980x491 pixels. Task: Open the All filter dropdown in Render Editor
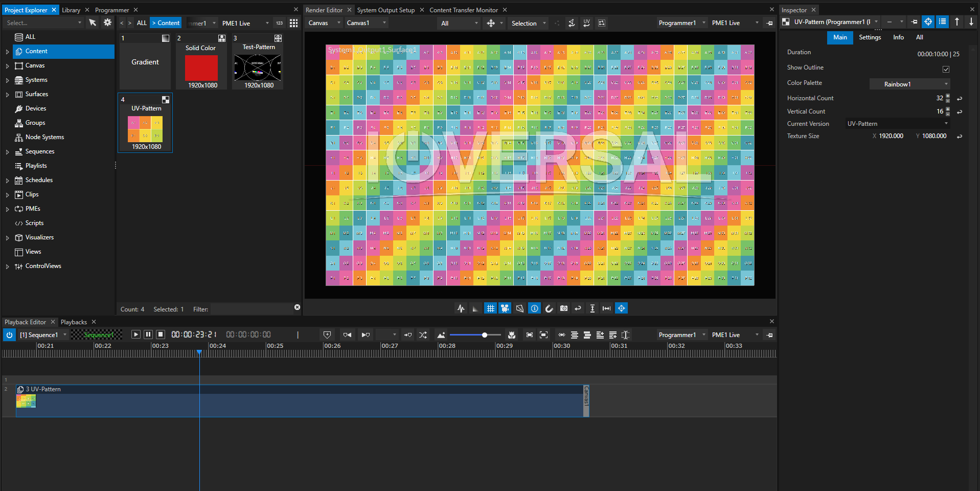click(x=459, y=23)
